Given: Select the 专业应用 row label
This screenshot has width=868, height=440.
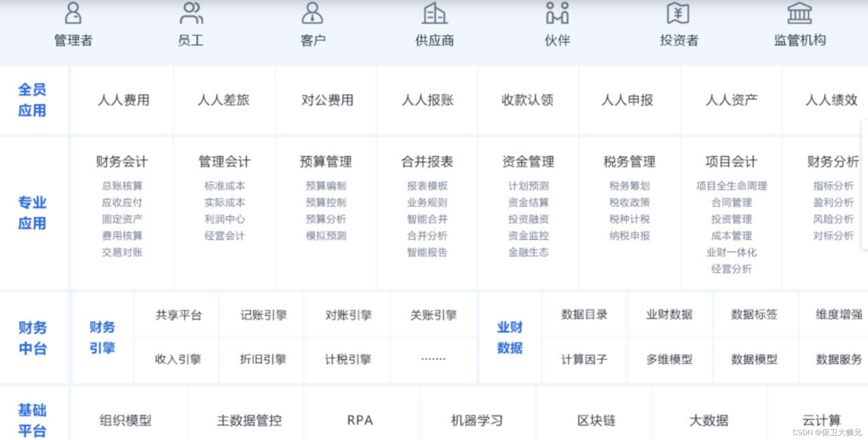Looking at the screenshot, I should (x=32, y=213).
